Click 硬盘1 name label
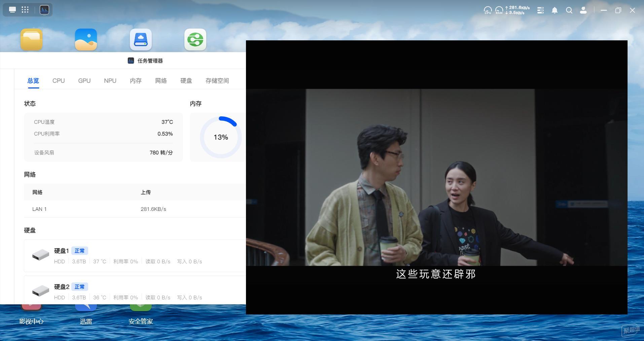The height and width of the screenshot is (341, 644). 62,251
